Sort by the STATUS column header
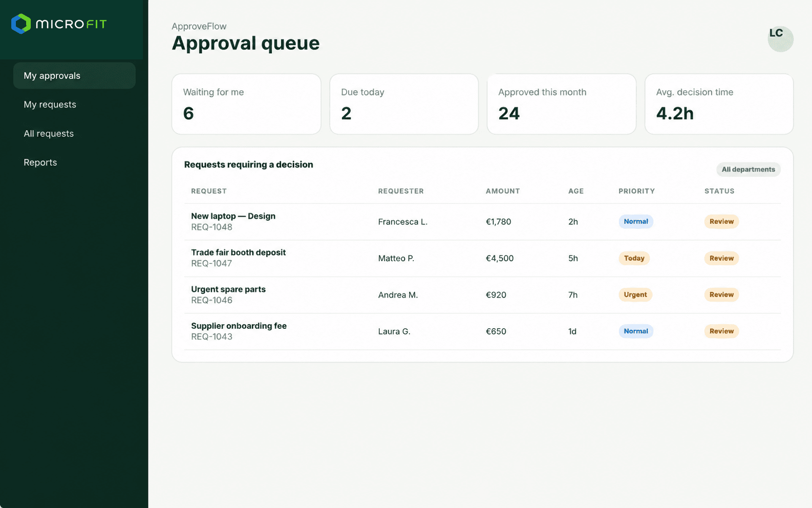Image resolution: width=812 pixels, height=508 pixels. click(x=719, y=191)
